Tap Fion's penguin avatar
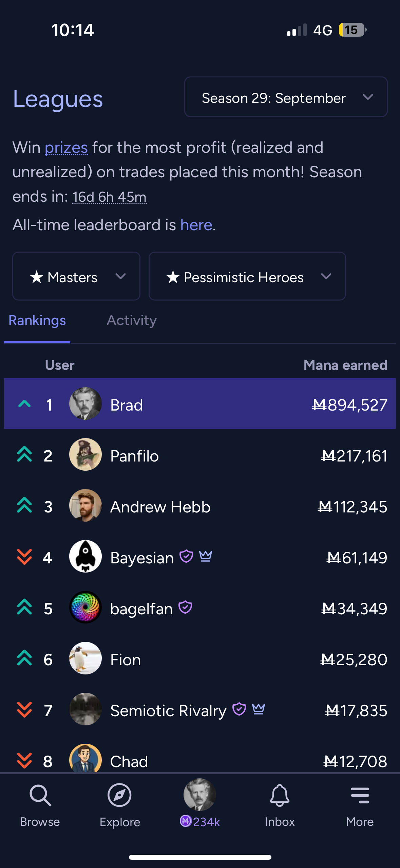Viewport: 400px width, 868px height. click(85, 658)
